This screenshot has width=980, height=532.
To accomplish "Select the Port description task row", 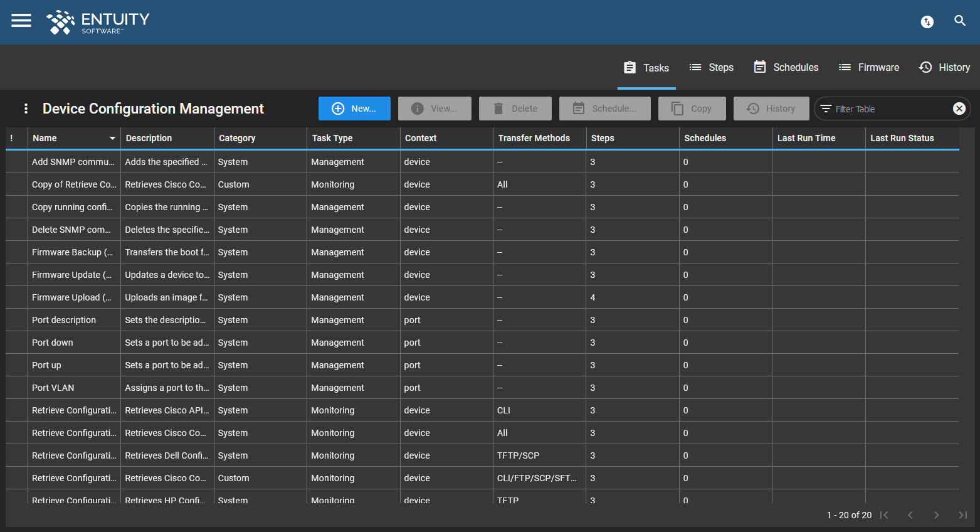I will coord(482,320).
